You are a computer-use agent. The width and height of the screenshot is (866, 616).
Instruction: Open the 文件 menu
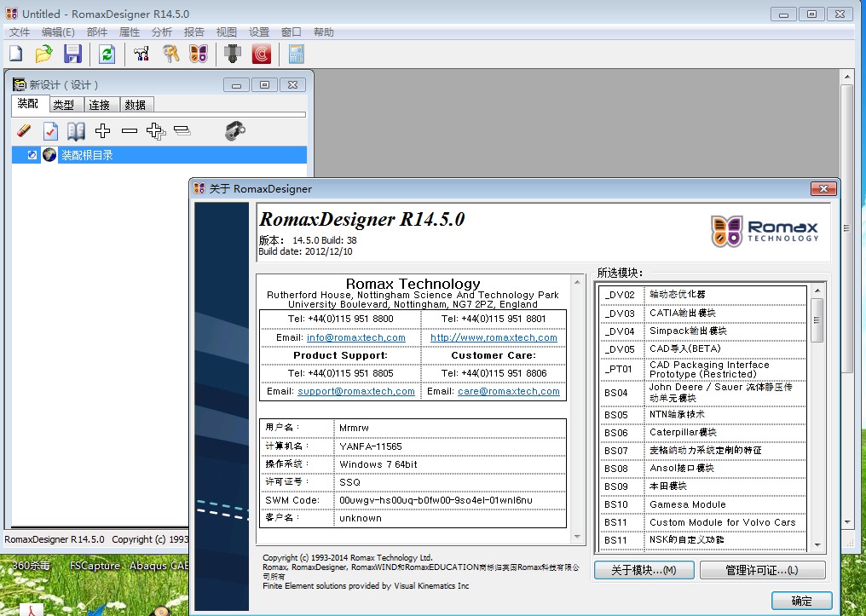click(x=20, y=32)
